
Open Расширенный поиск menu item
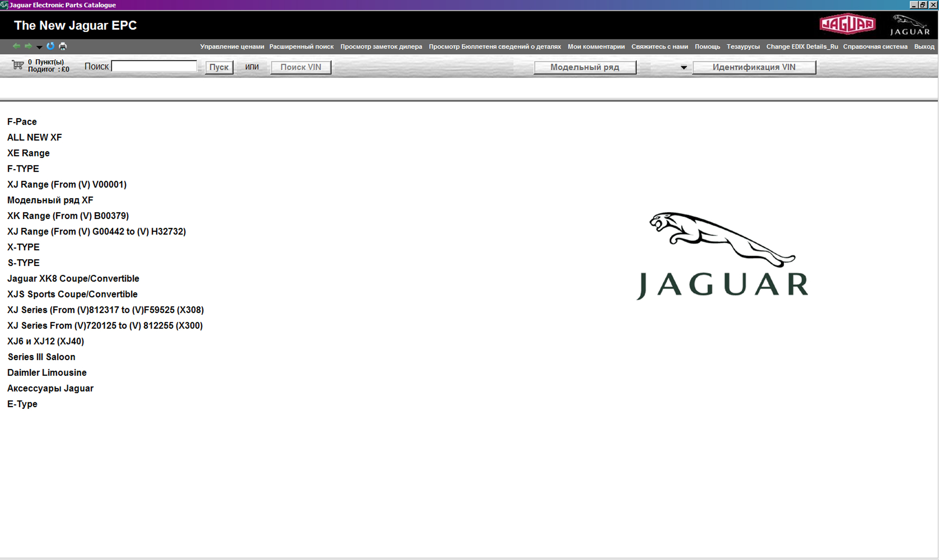[x=301, y=47]
